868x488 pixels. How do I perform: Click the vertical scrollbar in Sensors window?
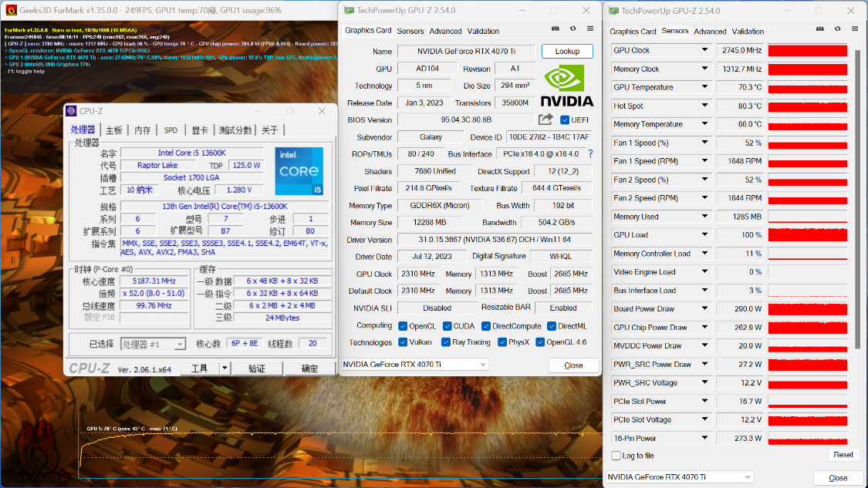857,199
